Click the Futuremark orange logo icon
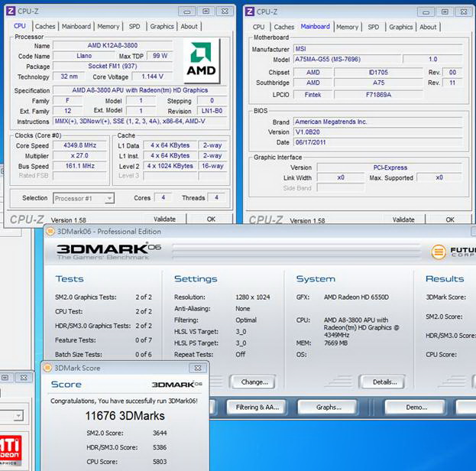Image resolution: width=476 pixels, height=471 pixels. [x=439, y=252]
